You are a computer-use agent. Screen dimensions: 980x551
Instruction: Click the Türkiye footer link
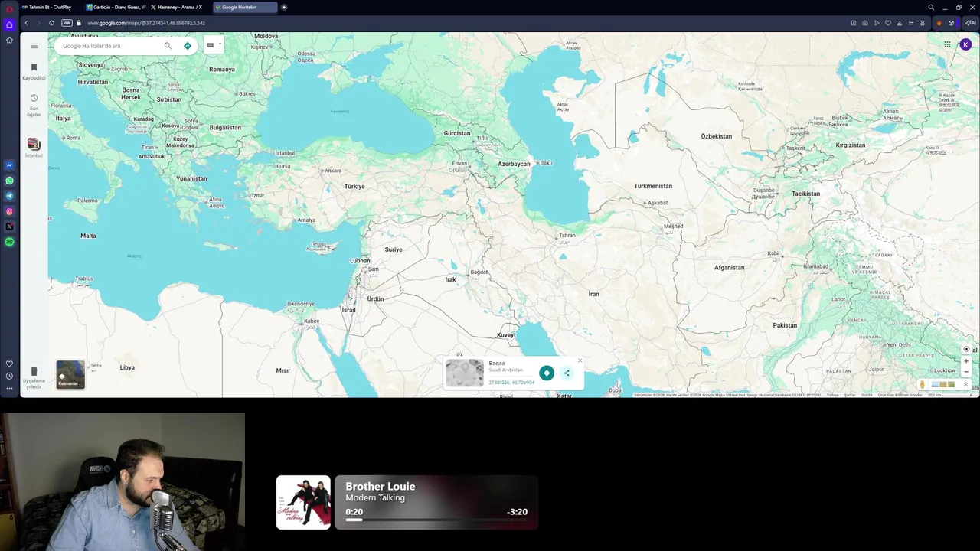(x=832, y=395)
